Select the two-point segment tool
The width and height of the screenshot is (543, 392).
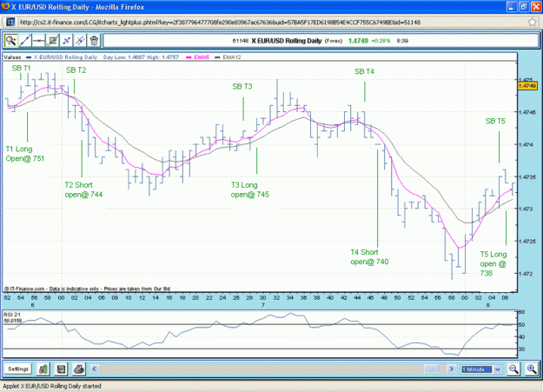pos(66,41)
